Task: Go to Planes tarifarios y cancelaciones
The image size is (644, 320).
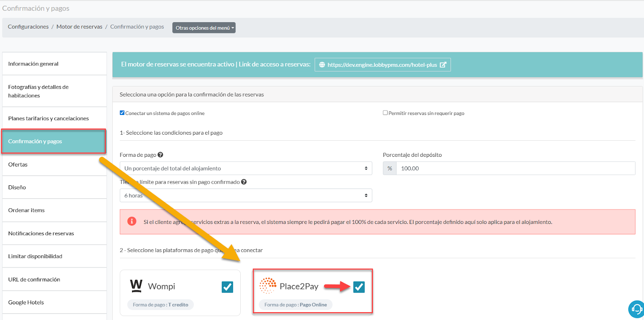Action: pos(48,118)
